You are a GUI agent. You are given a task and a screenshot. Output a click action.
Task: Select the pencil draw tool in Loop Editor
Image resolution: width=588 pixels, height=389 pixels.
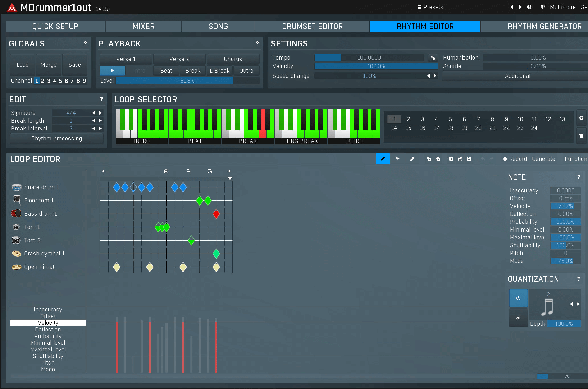coord(383,159)
